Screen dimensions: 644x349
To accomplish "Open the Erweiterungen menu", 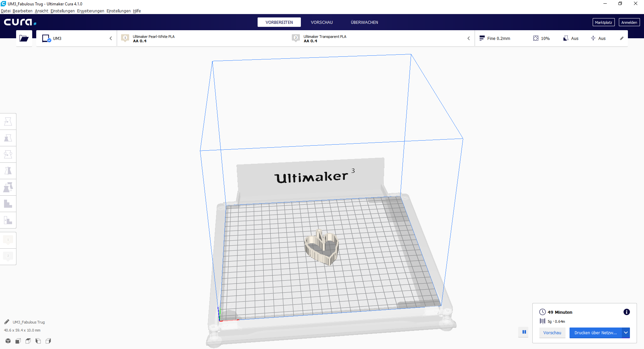I will click(91, 11).
